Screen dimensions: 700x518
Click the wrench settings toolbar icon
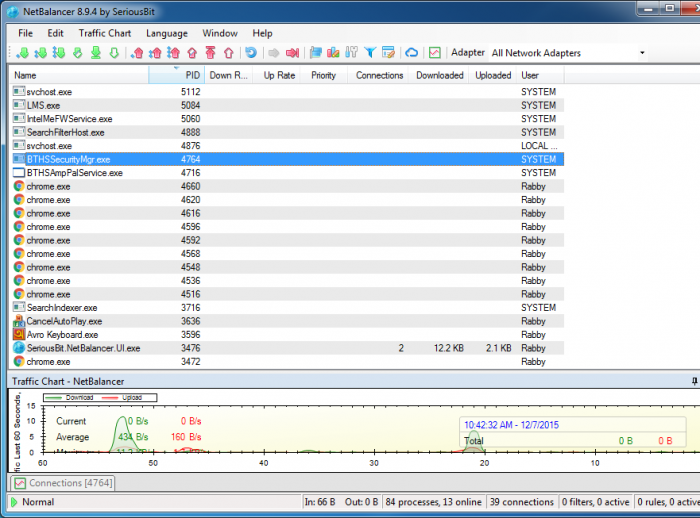[351, 53]
